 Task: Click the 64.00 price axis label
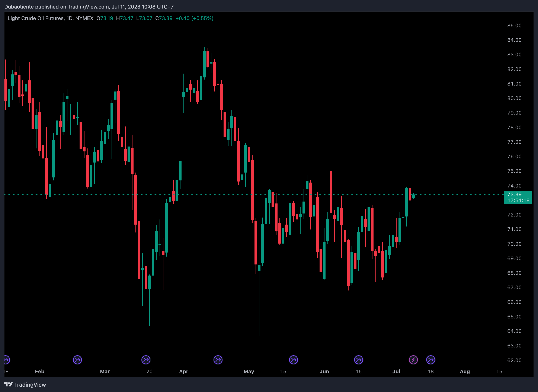click(x=514, y=331)
